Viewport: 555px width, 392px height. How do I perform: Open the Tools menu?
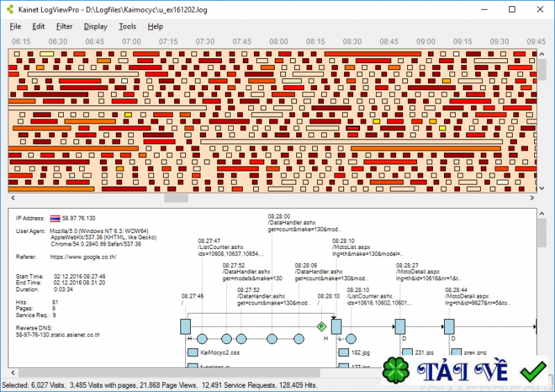point(128,26)
